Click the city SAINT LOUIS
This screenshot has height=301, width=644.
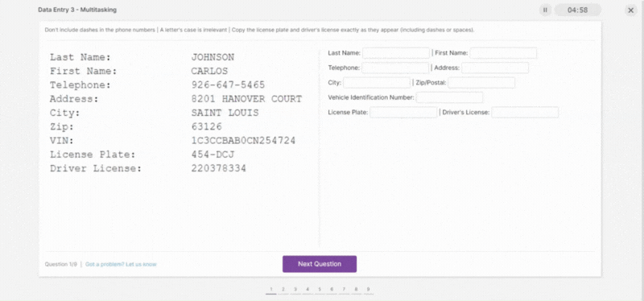[225, 113]
